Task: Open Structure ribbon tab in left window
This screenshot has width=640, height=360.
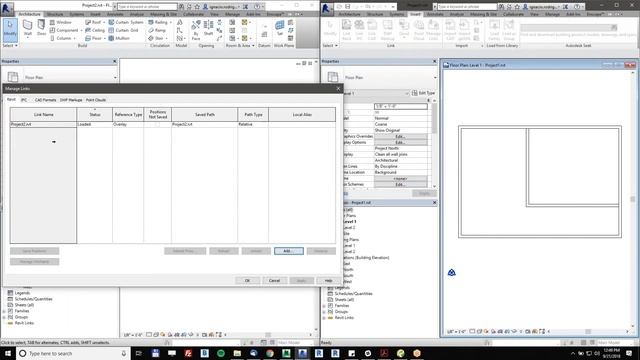Action: click(x=55, y=14)
